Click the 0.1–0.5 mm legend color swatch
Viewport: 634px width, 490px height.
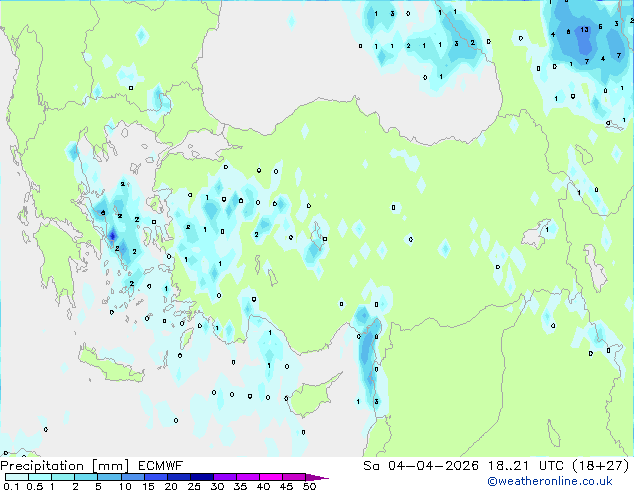17,477
